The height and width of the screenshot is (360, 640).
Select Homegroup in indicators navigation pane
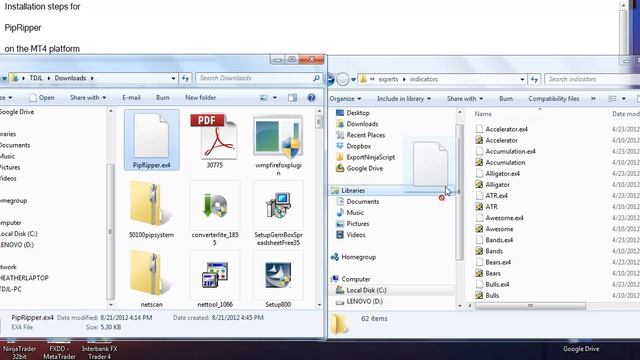(x=353, y=257)
